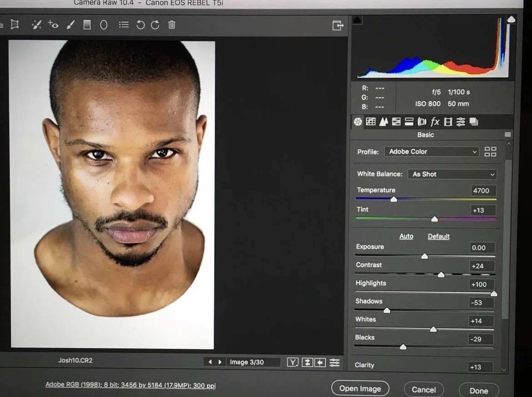
Task: Select the Adjustment Brush tool
Action: (x=70, y=25)
